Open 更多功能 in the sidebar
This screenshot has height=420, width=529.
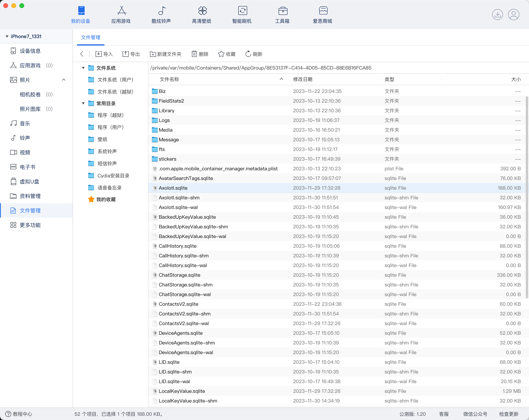(x=36, y=225)
